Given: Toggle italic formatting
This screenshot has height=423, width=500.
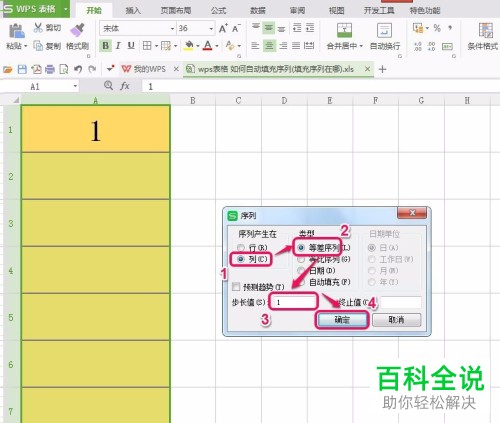Looking at the screenshot, I should tap(118, 46).
